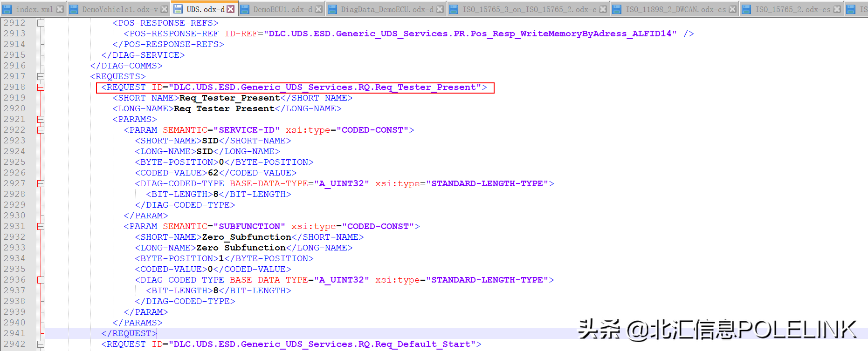
Task: Click LONG-NAME text Req Tester Present
Action: tap(224, 108)
